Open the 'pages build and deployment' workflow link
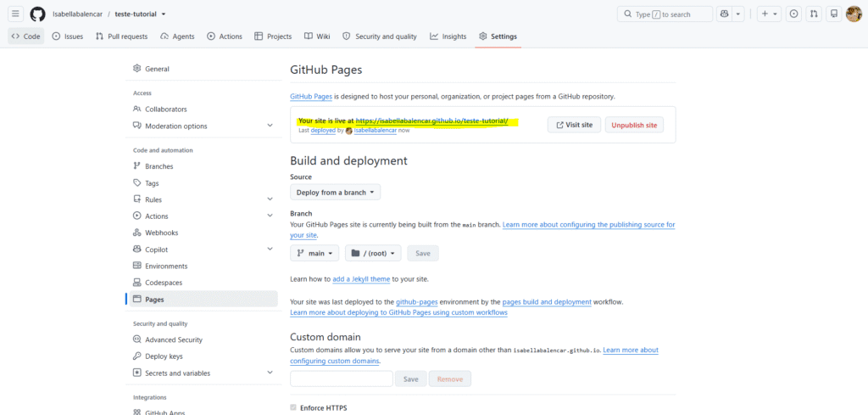Image resolution: width=868 pixels, height=415 pixels. [547, 302]
